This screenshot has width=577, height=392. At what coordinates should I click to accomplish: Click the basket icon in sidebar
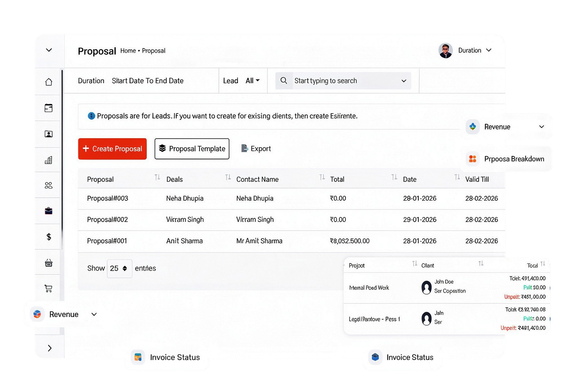[49, 263]
